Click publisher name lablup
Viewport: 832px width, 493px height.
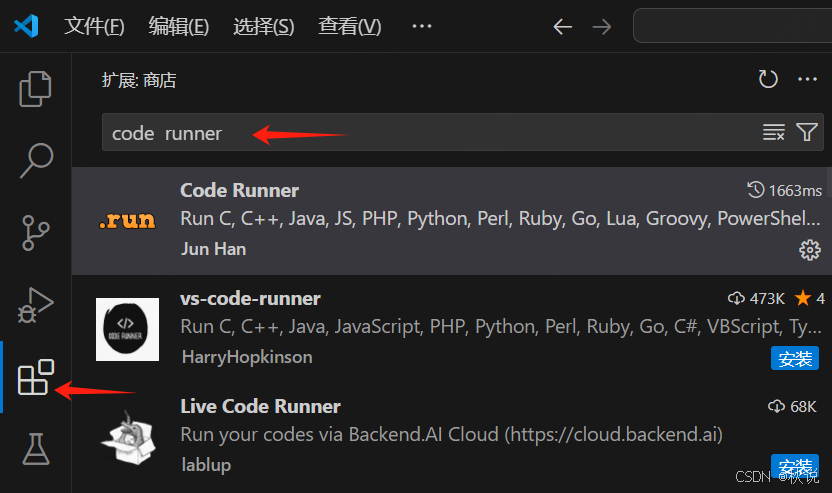(x=206, y=465)
